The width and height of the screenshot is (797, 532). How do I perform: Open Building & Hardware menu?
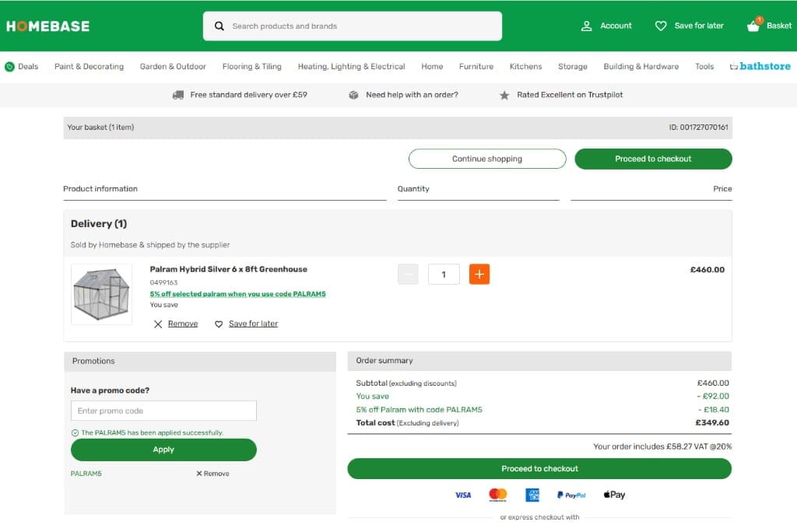[x=641, y=67]
